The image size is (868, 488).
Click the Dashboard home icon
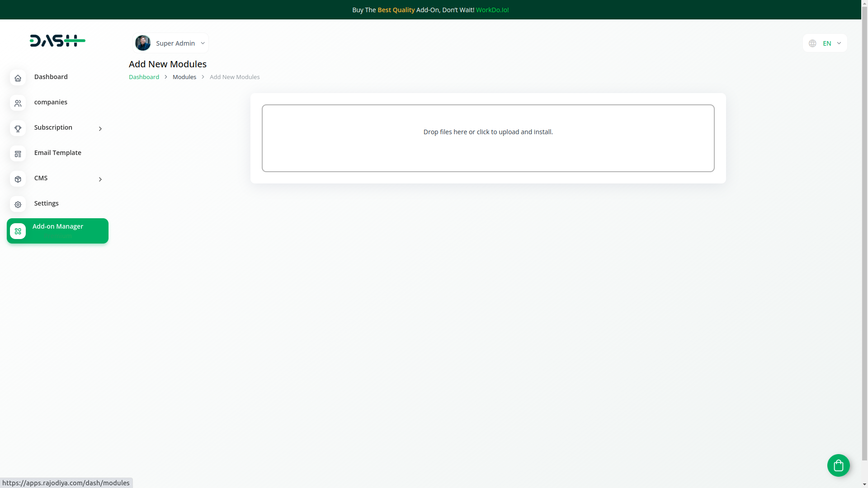pos(18,78)
